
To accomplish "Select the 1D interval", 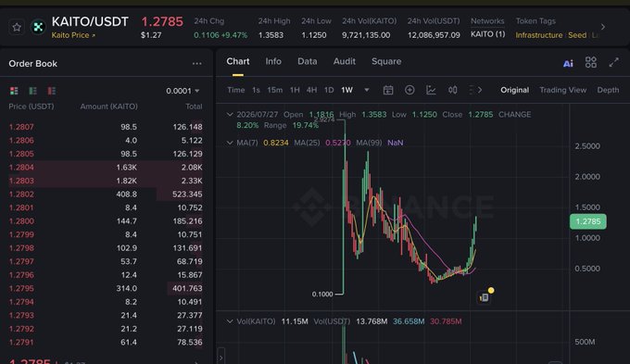I will (x=329, y=90).
